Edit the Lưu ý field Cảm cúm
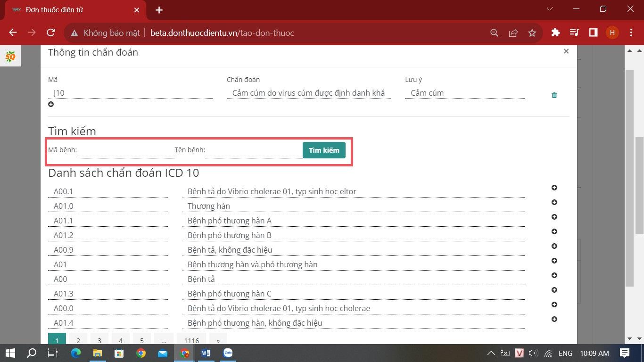 [x=465, y=93]
